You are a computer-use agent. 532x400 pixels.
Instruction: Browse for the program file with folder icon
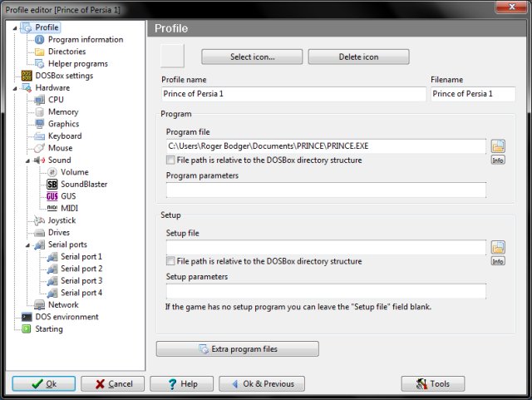pos(498,146)
